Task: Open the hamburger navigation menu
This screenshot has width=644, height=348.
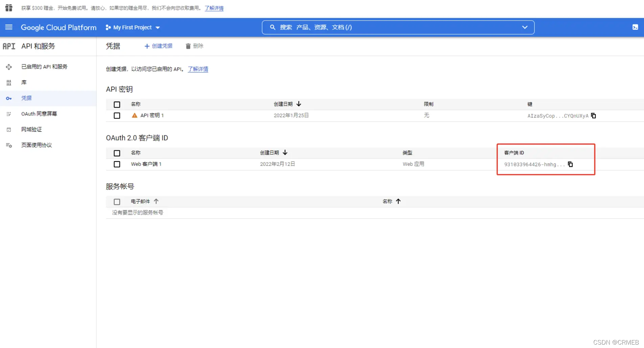Action: pos(9,27)
